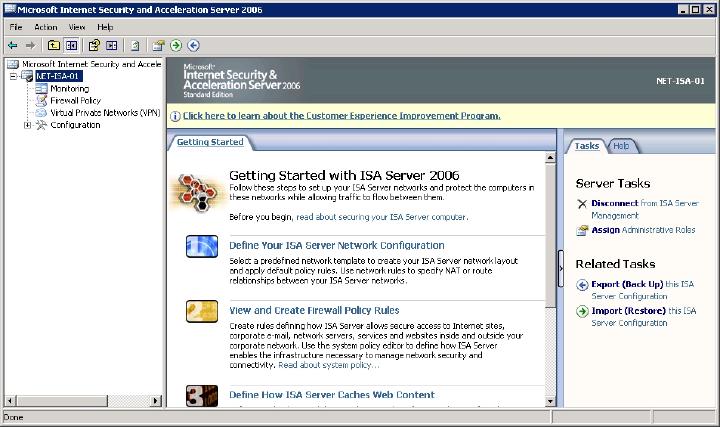The width and height of the screenshot is (720, 427).
Task: Click the VPN node icon
Action: pyautogui.click(x=41, y=112)
